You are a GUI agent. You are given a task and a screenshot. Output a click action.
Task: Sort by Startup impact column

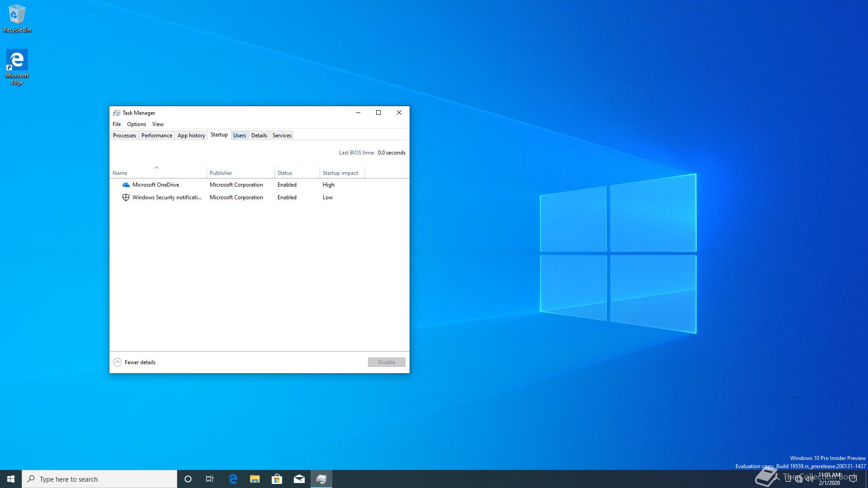340,173
